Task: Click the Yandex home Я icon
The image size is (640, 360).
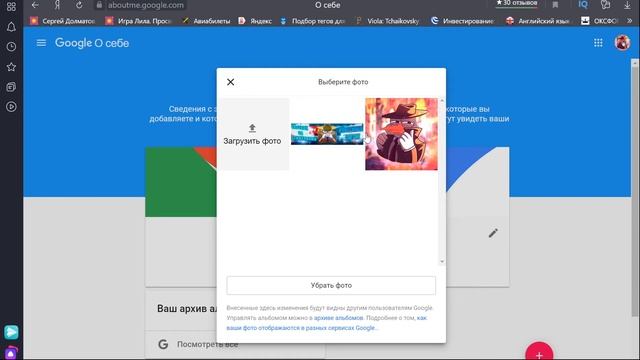Action: point(57,5)
